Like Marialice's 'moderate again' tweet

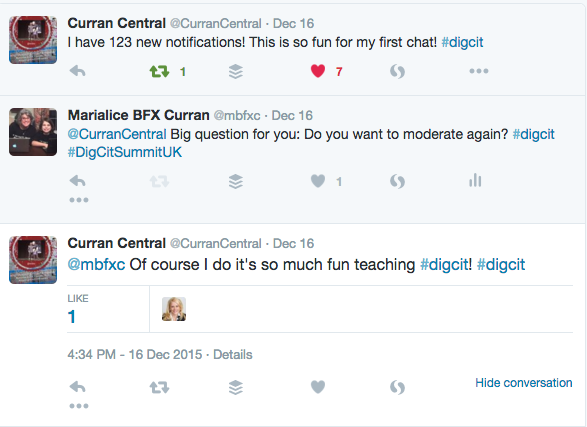click(x=318, y=181)
